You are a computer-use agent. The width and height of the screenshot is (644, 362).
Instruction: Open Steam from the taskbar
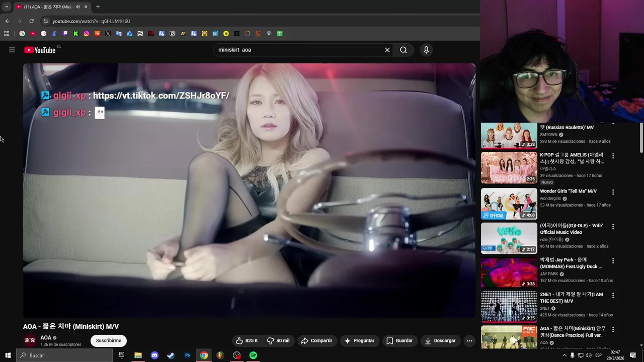coord(171,355)
